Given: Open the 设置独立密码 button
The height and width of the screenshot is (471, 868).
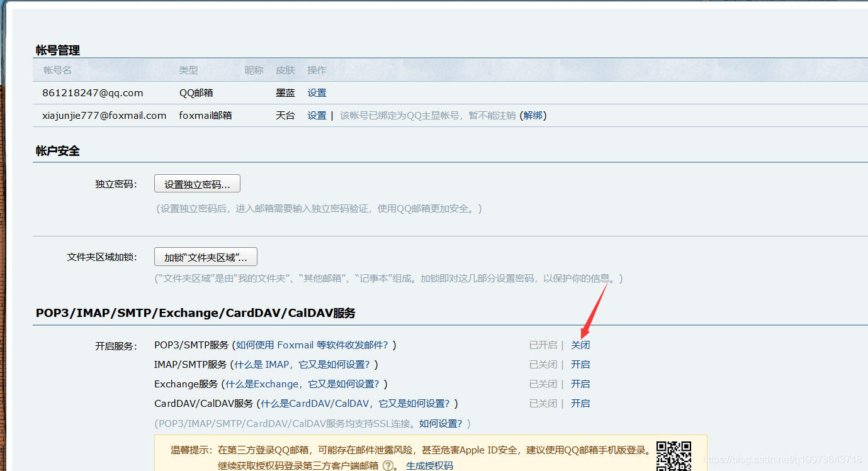Looking at the screenshot, I should pos(197,184).
